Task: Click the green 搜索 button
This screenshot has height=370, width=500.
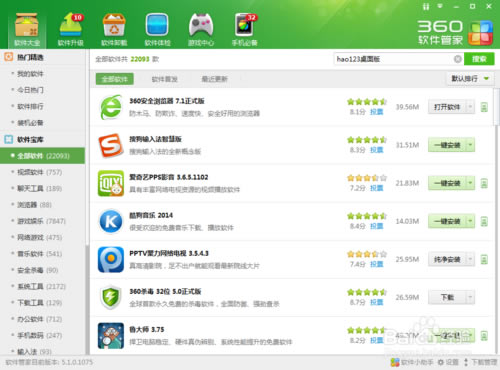Action: coord(479,59)
